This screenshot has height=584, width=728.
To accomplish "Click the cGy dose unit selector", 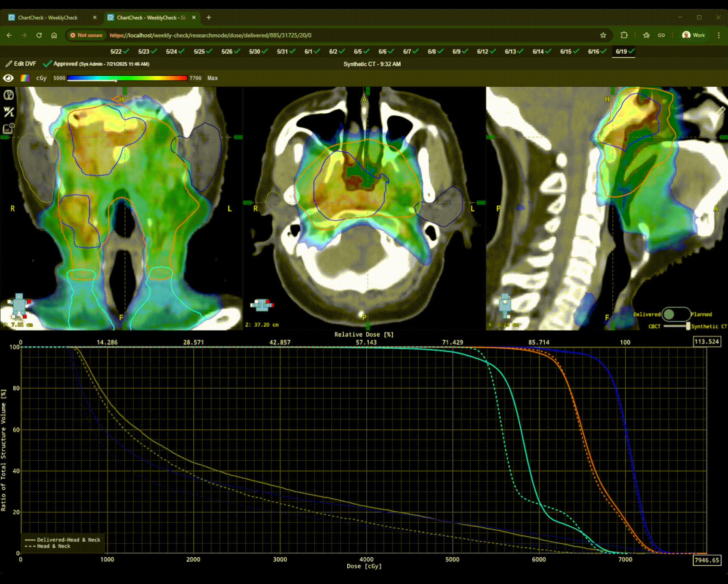I will click(41, 78).
